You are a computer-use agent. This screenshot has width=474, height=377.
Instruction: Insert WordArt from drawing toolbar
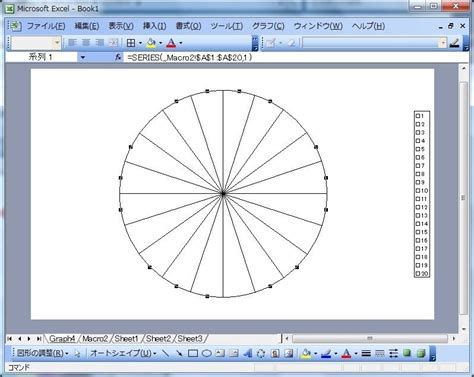tap(248, 353)
